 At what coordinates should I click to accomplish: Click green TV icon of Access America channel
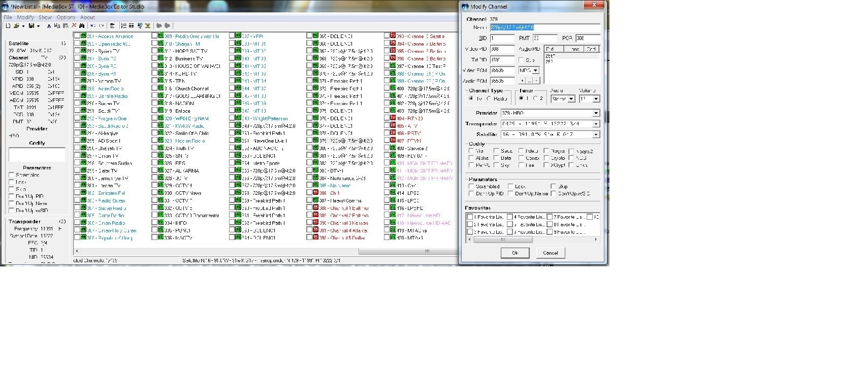coord(84,36)
